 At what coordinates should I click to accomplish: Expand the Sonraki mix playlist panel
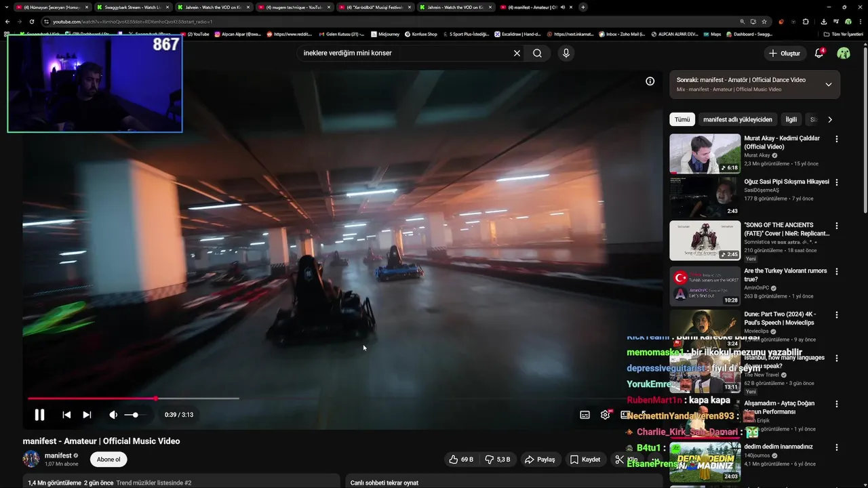click(x=828, y=85)
